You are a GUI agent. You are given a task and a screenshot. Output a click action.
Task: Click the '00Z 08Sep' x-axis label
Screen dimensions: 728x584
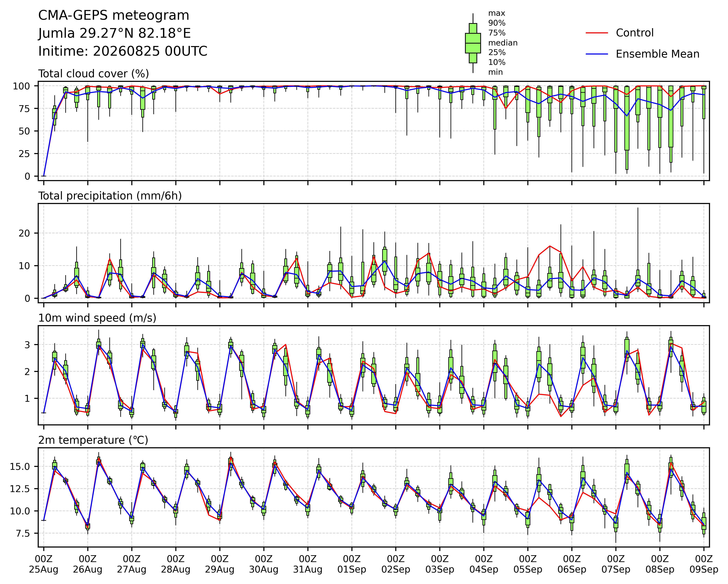[x=660, y=564]
